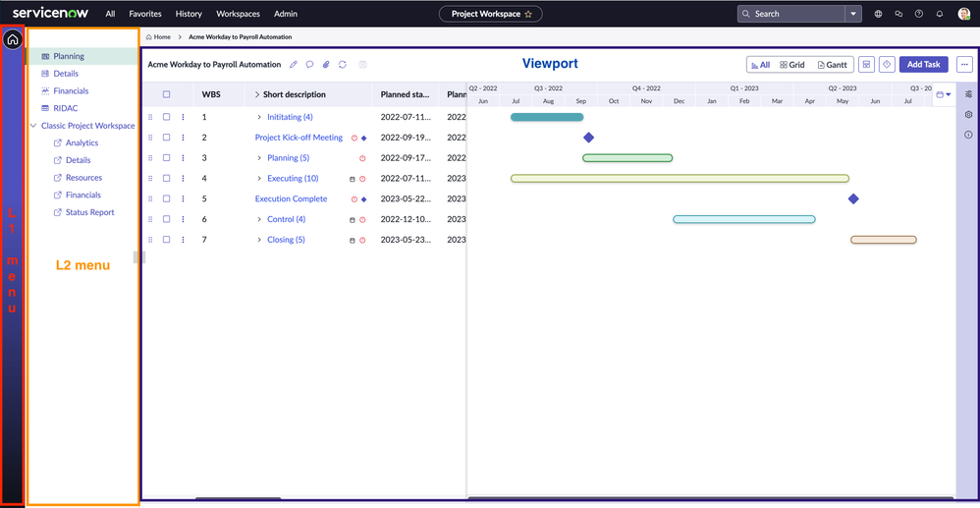Open the Favorites menu
The image size is (980, 508).
pos(145,14)
